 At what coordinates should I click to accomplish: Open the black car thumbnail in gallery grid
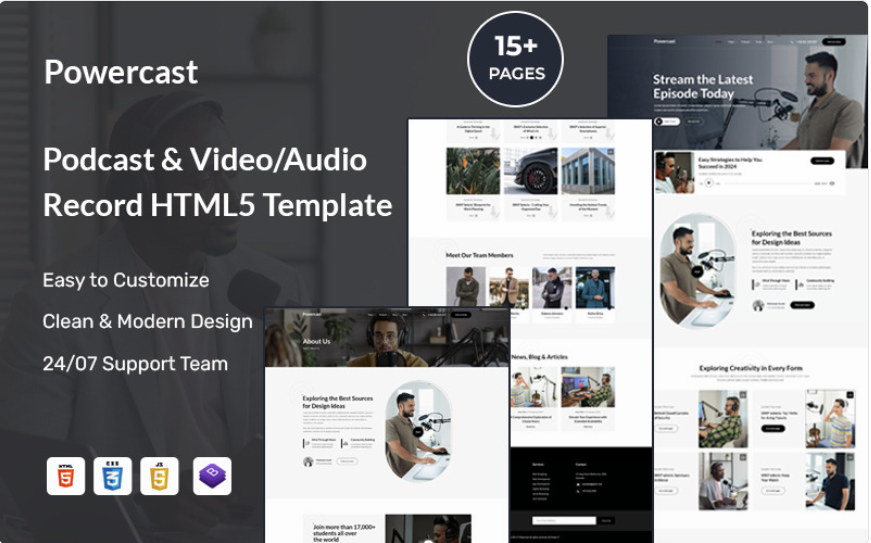tap(530, 171)
